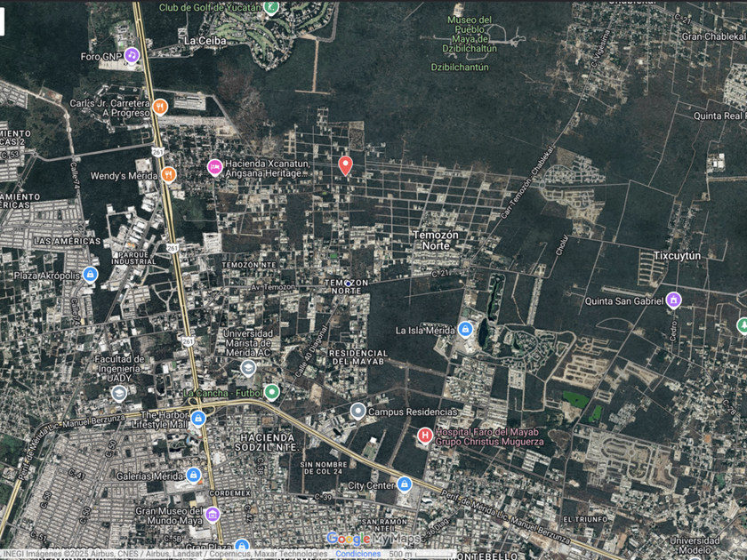Click the Google My Maps logo
Screen dimensions: 747x560
point(375,539)
